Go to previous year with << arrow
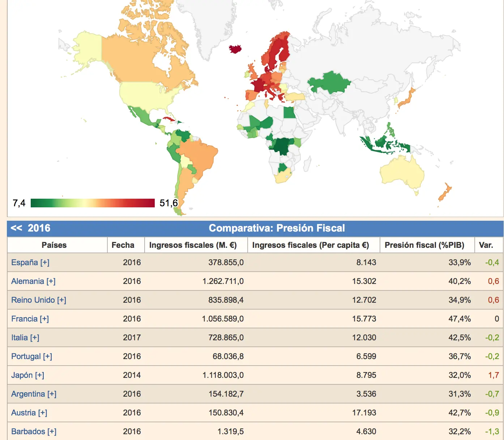Screen dimensions: 504x440 (x=16, y=228)
